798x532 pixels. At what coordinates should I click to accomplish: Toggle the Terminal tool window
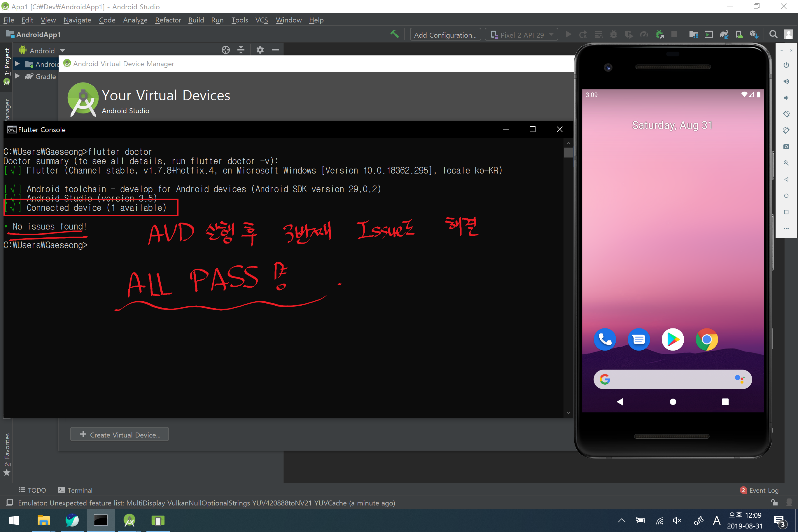75,490
